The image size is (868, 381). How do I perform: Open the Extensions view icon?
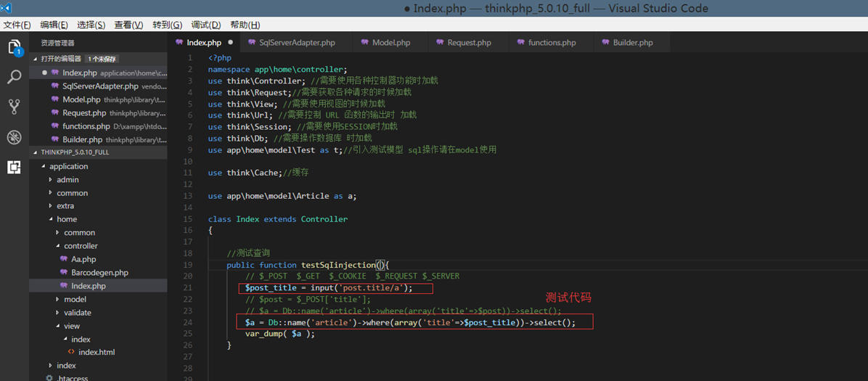click(15, 167)
